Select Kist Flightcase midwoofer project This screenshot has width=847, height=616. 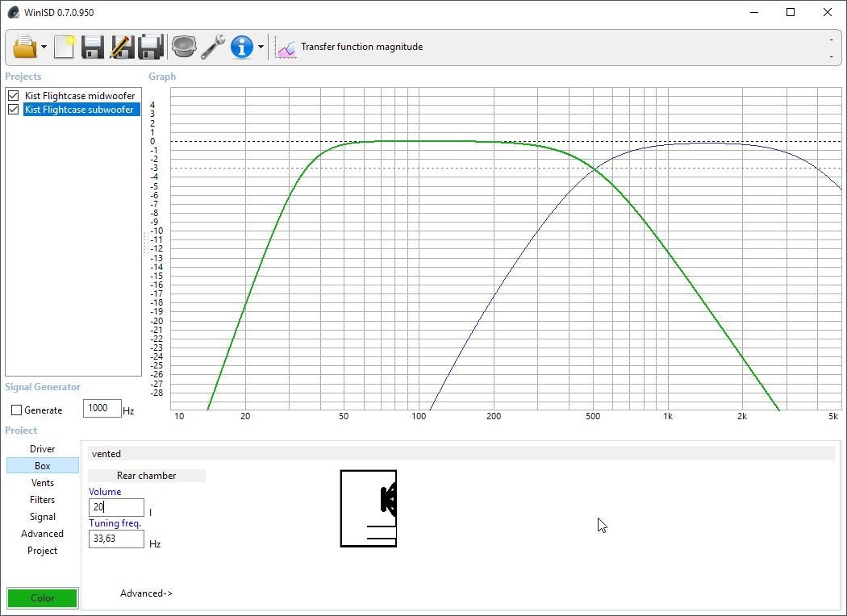point(80,96)
